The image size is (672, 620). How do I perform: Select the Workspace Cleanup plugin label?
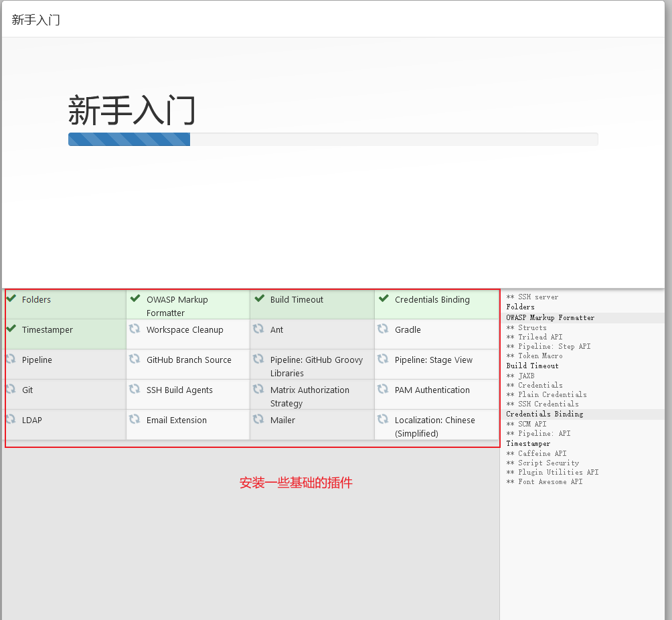click(185, 329)
